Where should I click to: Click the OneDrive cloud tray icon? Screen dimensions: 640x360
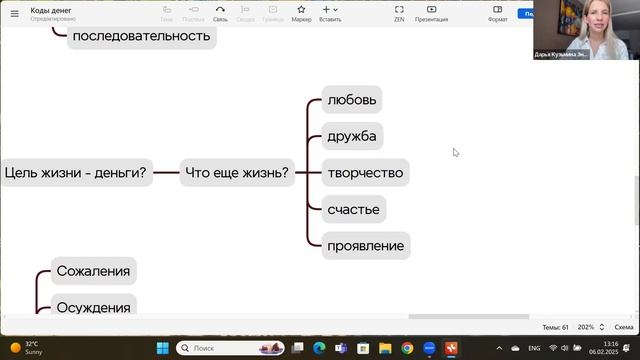point(516,348)
